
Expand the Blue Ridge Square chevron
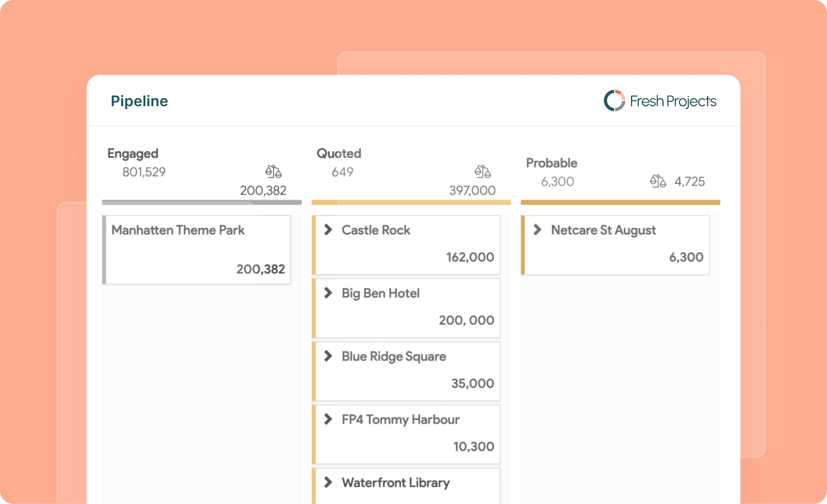pyautogui.click(x=328, y=356)
